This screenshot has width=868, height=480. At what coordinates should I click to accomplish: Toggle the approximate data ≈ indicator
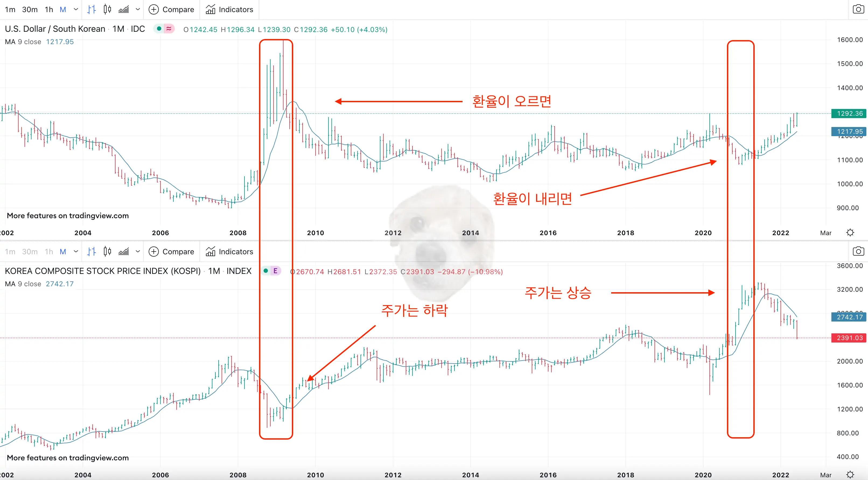pyautogui.click(x=169, y=29)
